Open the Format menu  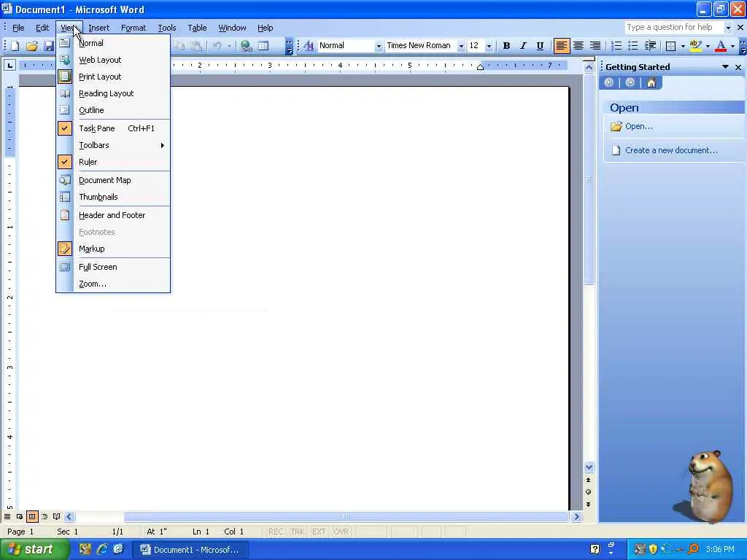[x=133, y=28]
